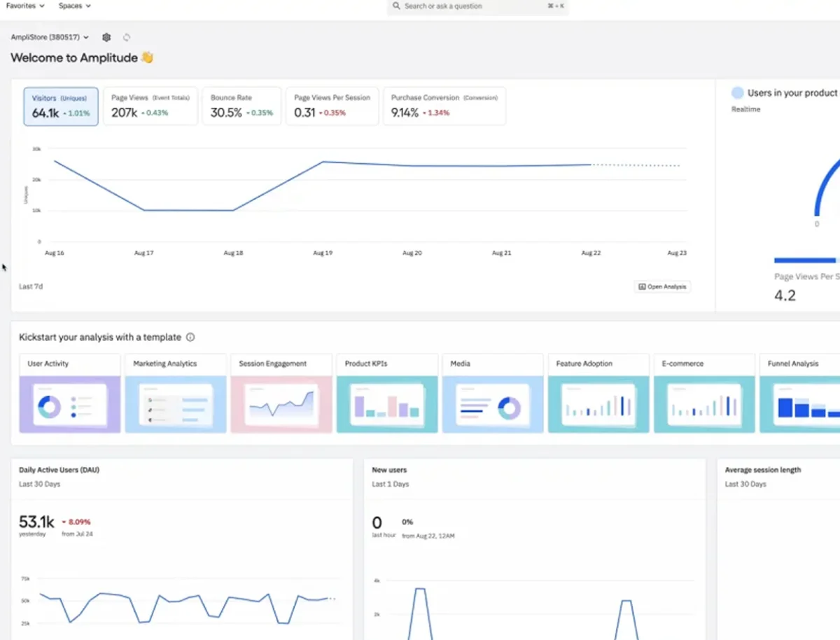Click the New users chart title

point(389,470)
